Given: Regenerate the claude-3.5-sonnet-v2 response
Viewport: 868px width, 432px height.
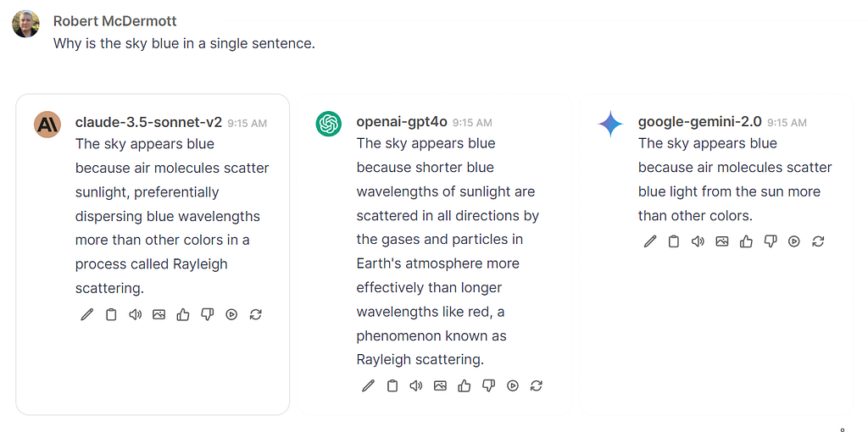Looking at the screenshot, I should (255, 315).
